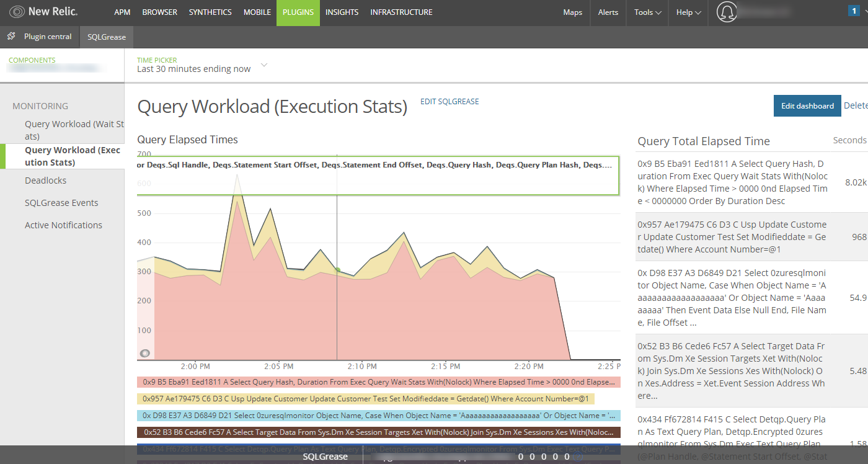Image resolution: width=868 pixels, height=464 pixels.
Task: Open the Deadlocks dashboard
Action: coord(45,181)
